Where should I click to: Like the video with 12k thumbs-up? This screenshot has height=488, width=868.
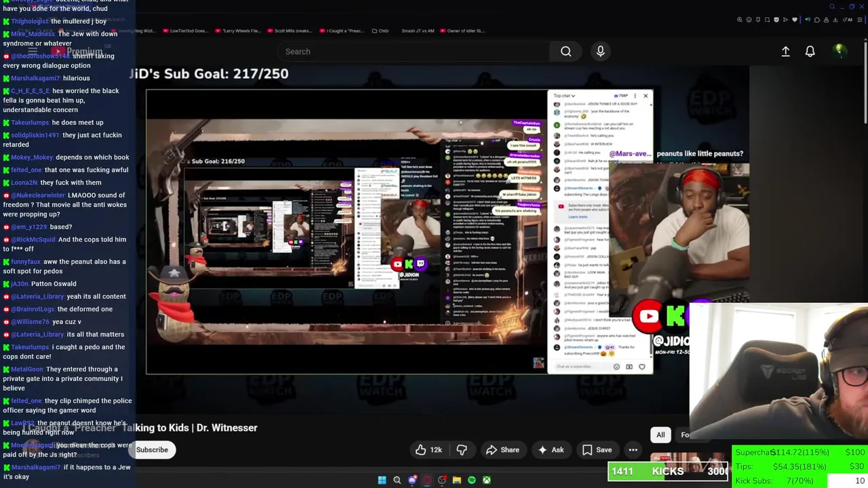click(x=429, y=450)
